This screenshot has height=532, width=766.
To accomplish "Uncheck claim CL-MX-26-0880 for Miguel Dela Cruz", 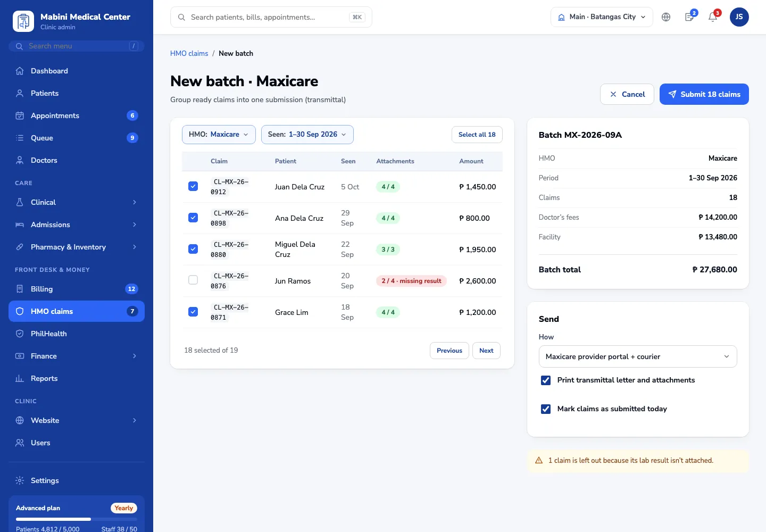I will pyautogui.click(x=193, y=249).
